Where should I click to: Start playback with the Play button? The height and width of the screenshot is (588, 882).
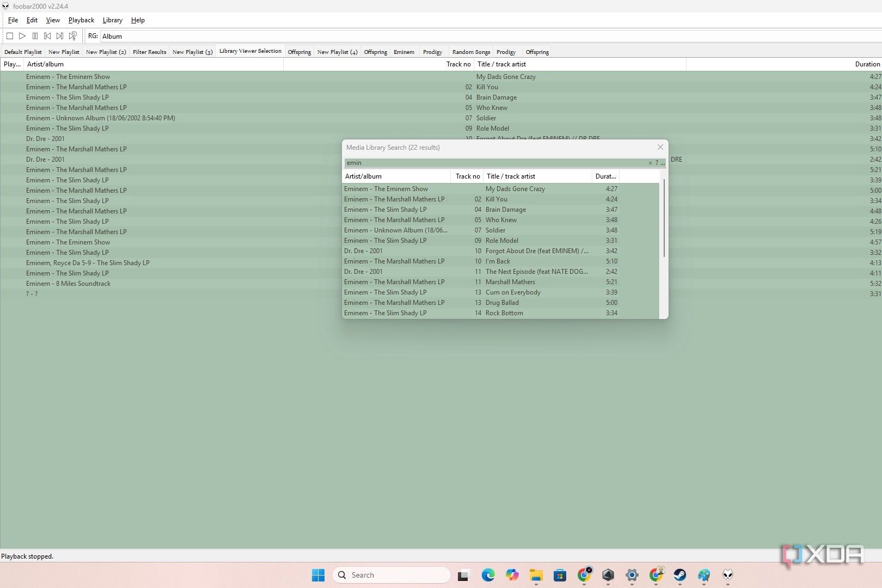pos(22,36)
